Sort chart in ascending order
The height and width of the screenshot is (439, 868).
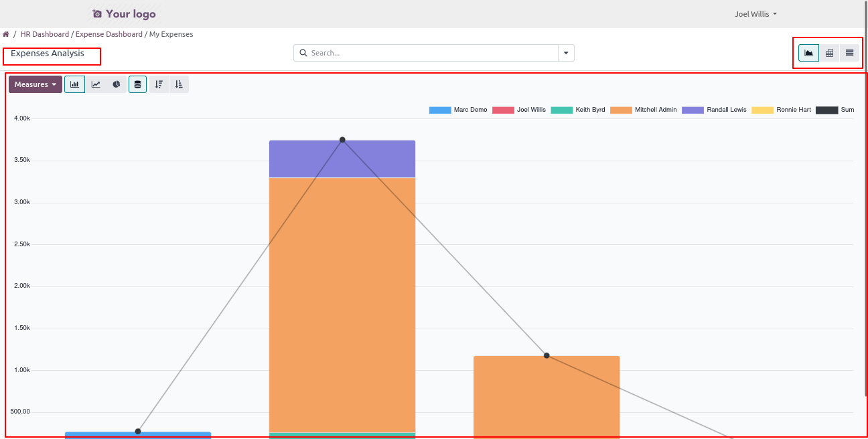(x=179, y=84)
